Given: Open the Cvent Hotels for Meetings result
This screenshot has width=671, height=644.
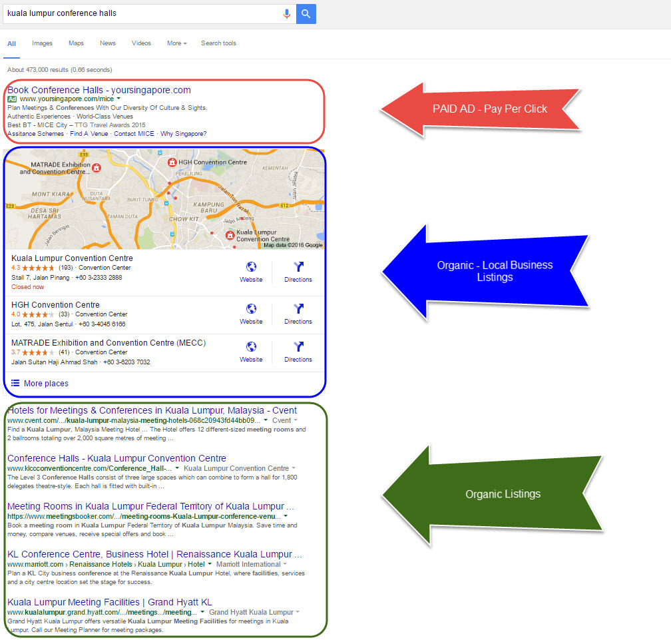Looking at the screenshot, I should click(152, 410).
